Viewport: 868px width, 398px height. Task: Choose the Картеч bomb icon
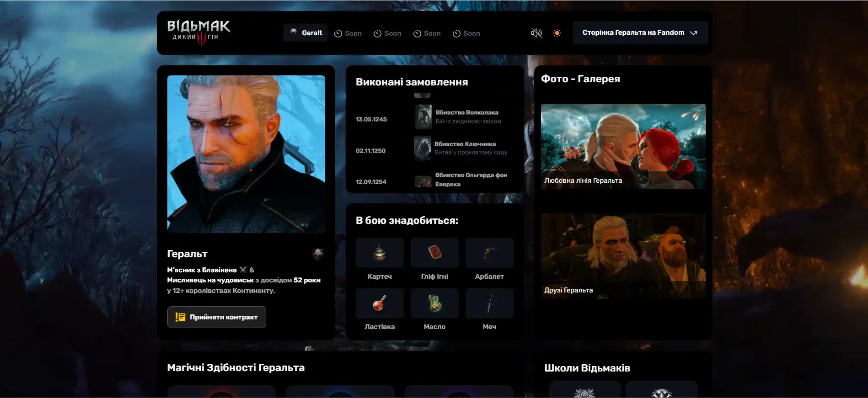click(380, 253)
